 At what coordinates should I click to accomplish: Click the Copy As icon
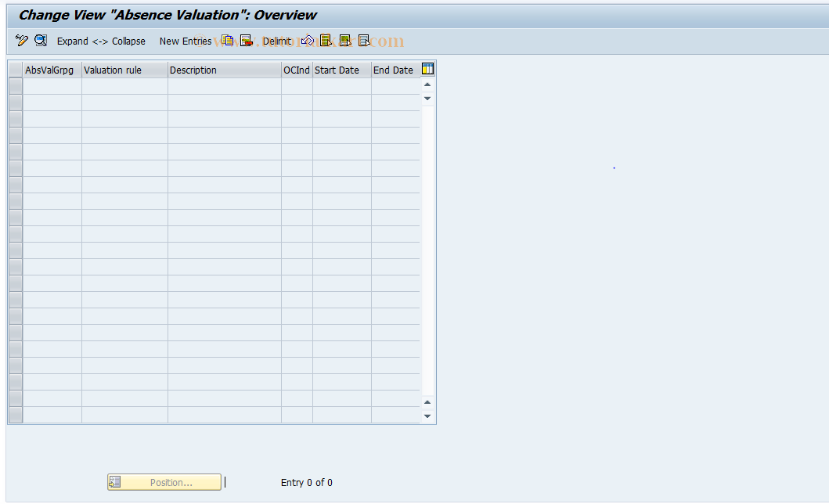227,41
